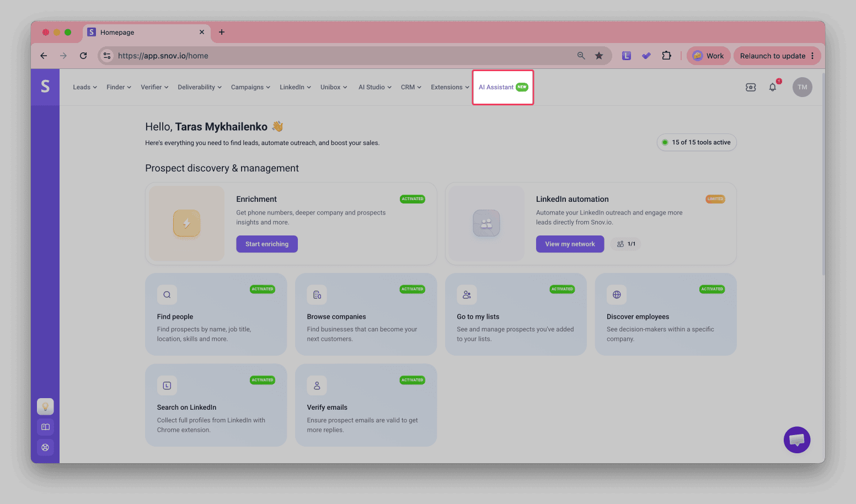Screen dimensions: 856x504
Task: Bookmark page with the star icon
Action: [599, 56]
